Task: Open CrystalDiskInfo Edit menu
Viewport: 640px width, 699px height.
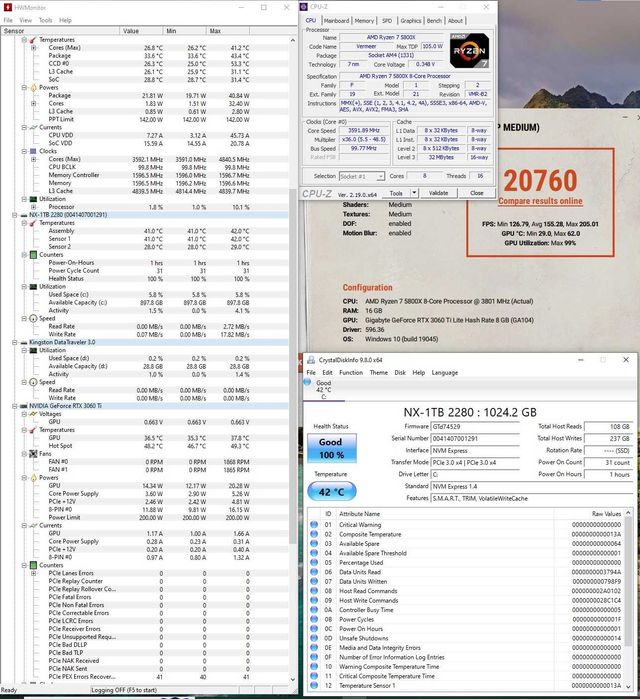Action: click(327, 373)
